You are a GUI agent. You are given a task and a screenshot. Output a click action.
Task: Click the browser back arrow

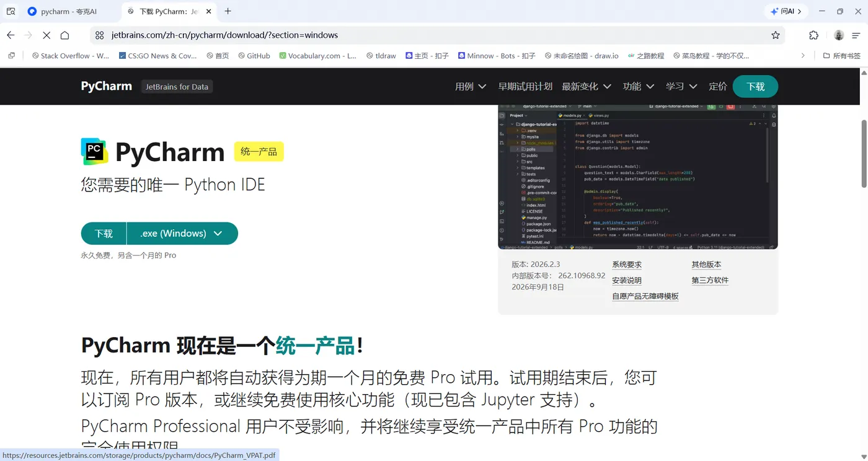tap(11, 35)
